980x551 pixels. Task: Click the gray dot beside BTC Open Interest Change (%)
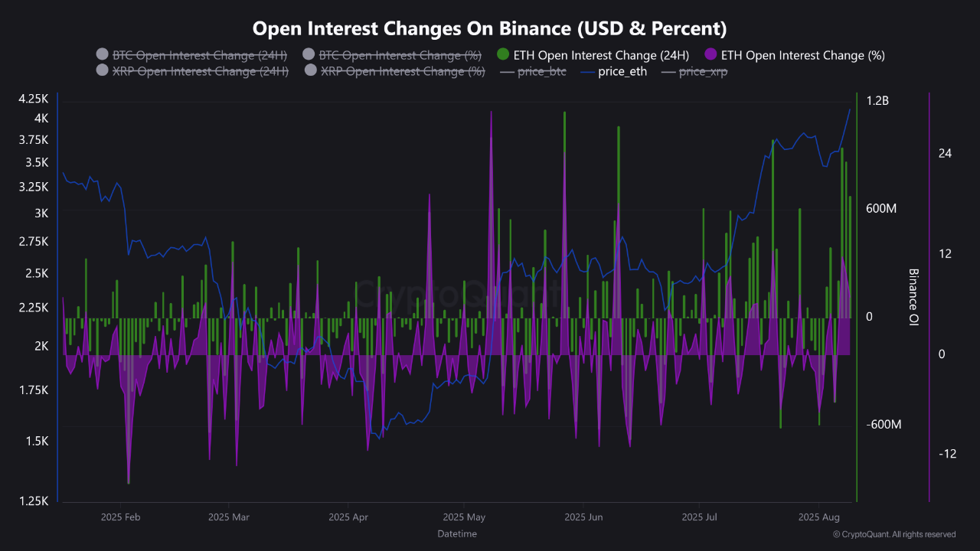coord(309,55)
